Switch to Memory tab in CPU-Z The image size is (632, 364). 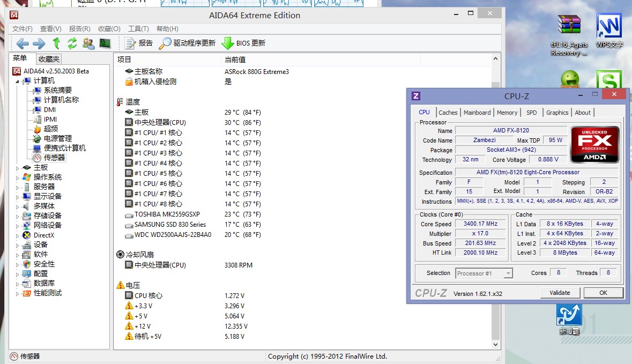[x=507, y=113]
